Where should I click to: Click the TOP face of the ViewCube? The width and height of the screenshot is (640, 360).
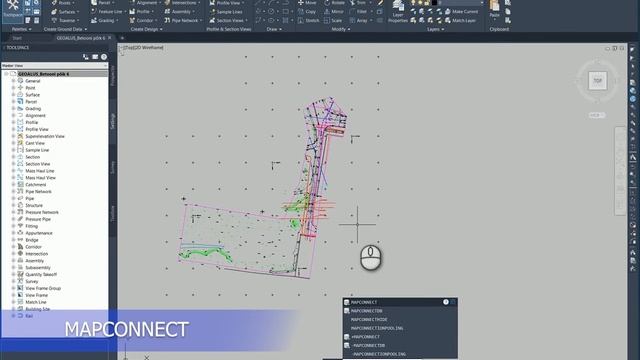(x=598, y=80)
